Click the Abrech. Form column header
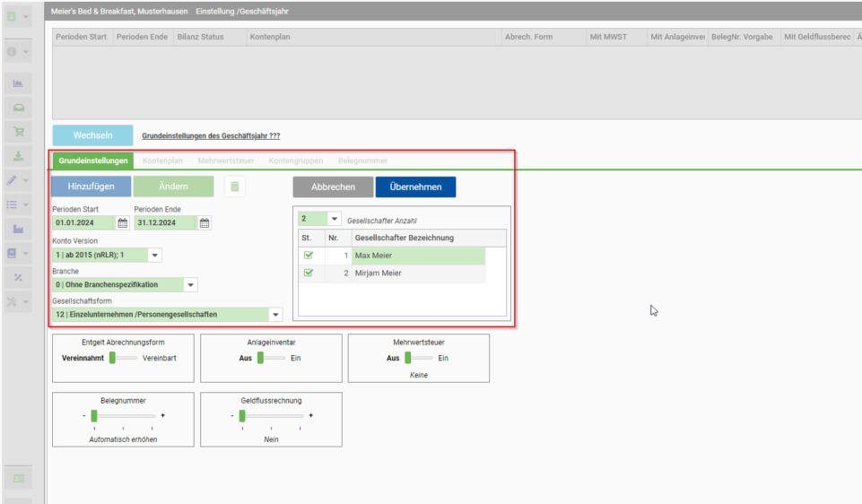 pyautogui.click(x=544, y=37)
